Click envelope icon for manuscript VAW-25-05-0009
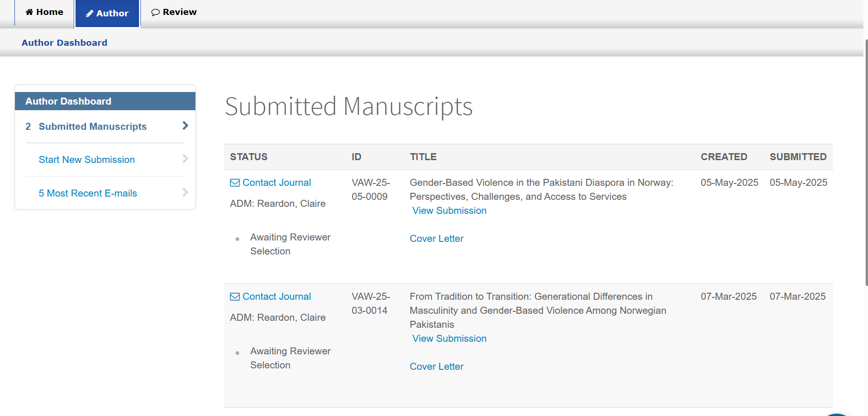 [235, 183]
